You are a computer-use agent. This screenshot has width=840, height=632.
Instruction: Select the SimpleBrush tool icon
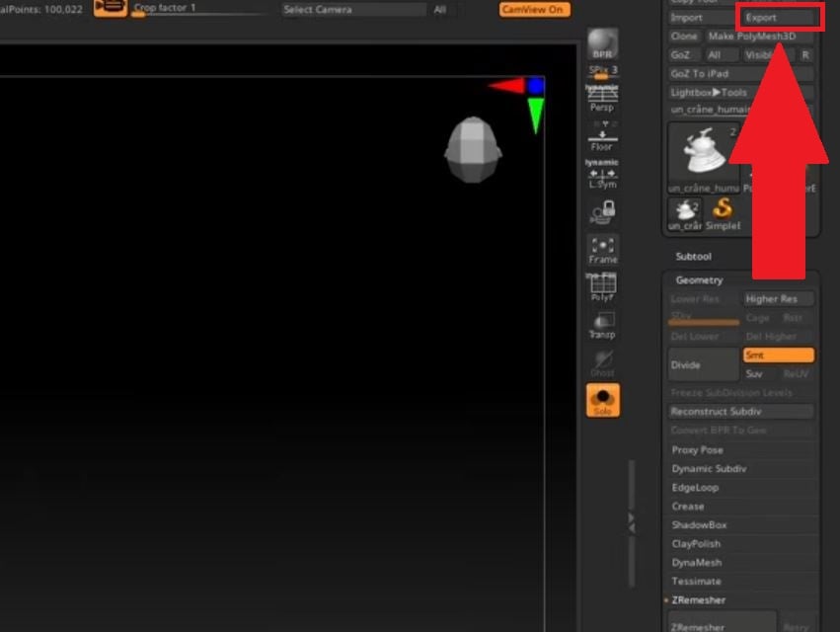pos(723,214)
